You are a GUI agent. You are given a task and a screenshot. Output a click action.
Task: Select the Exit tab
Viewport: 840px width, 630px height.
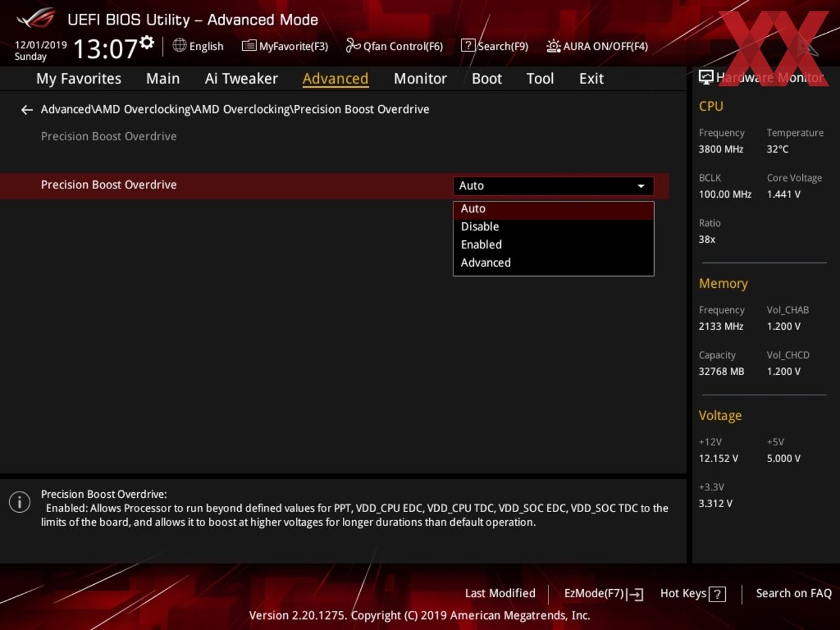(591, 78)
